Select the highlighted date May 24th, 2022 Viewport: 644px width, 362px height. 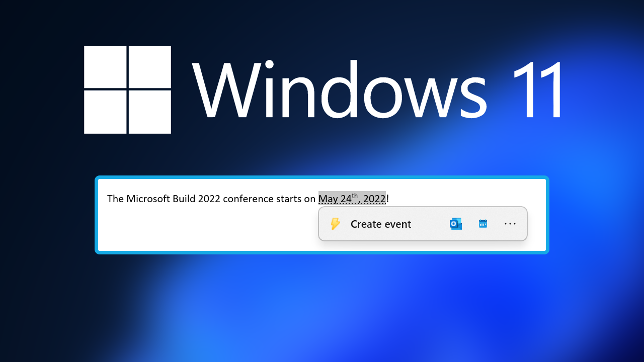click(352, 198)
